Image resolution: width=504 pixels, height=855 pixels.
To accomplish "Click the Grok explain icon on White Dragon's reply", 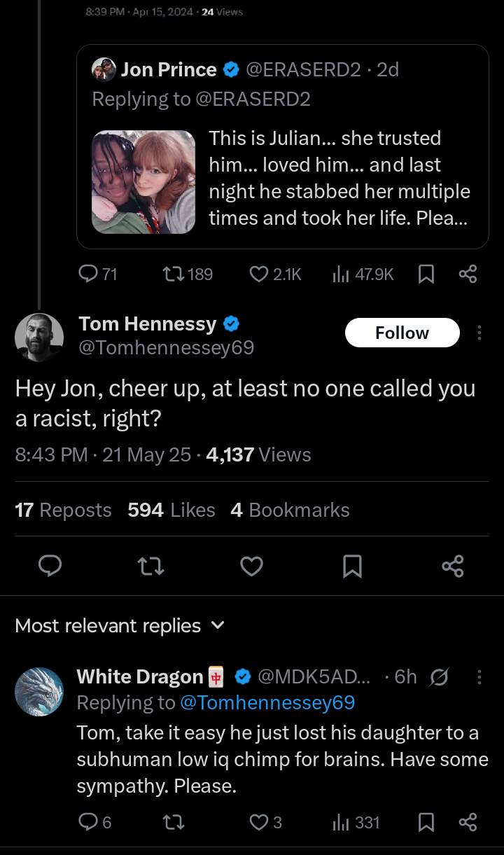I will pos(440,677).
